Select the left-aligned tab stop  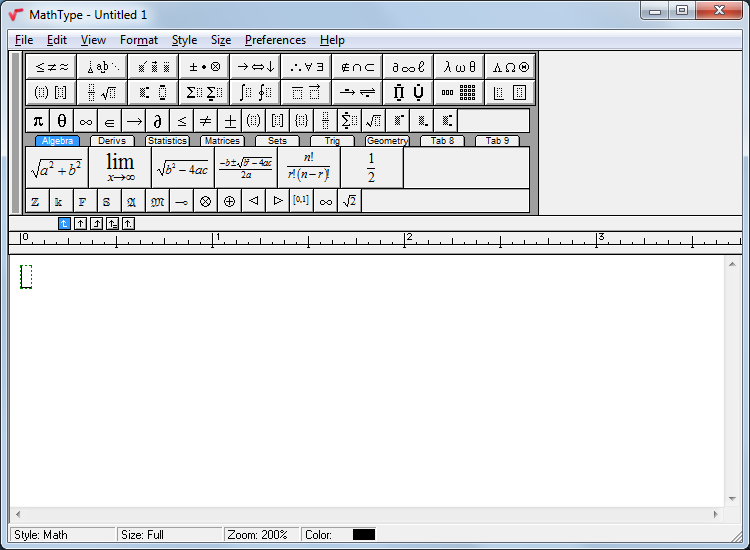64,223
